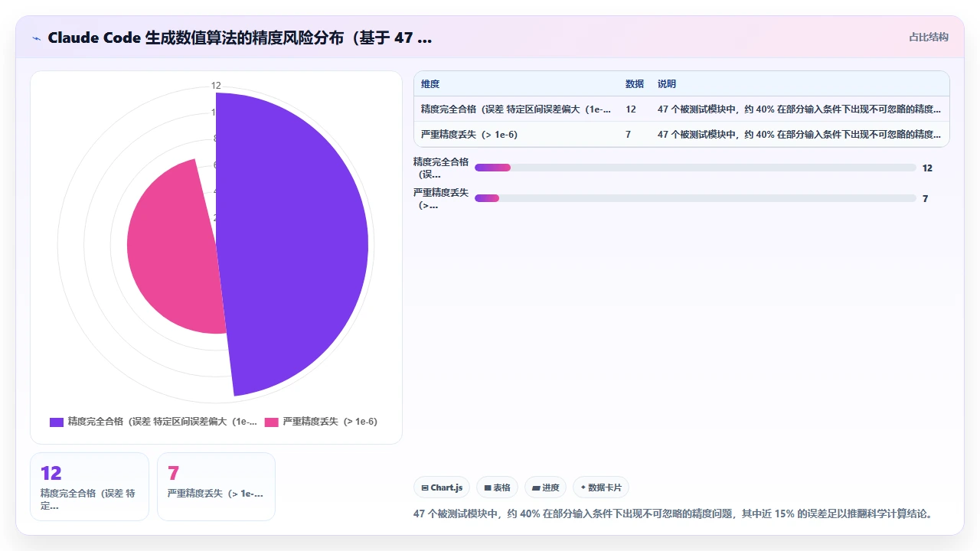
Task: Click the 精度完全合格 progress bar
Action: [695, 168]
